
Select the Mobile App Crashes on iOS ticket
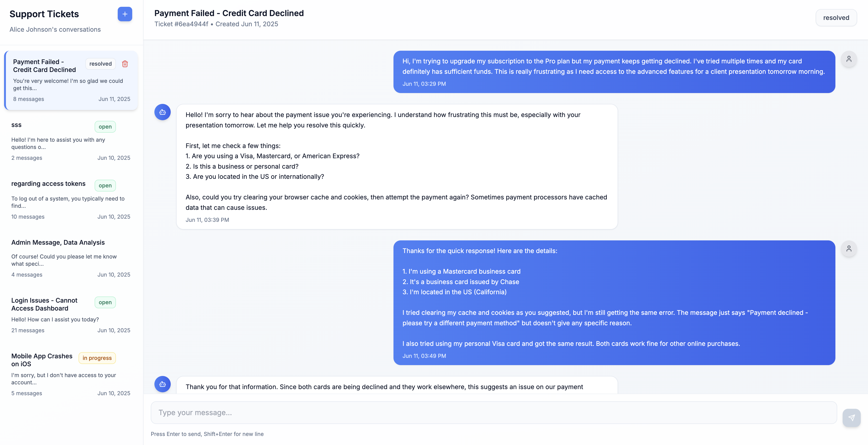(x=71, y=374)
